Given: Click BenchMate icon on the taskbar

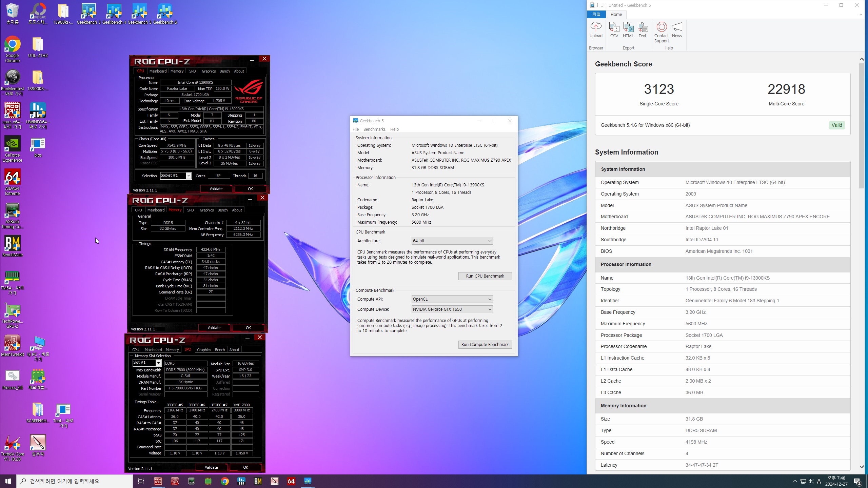Looking at the screenshot, I should [x=258, y=481].
